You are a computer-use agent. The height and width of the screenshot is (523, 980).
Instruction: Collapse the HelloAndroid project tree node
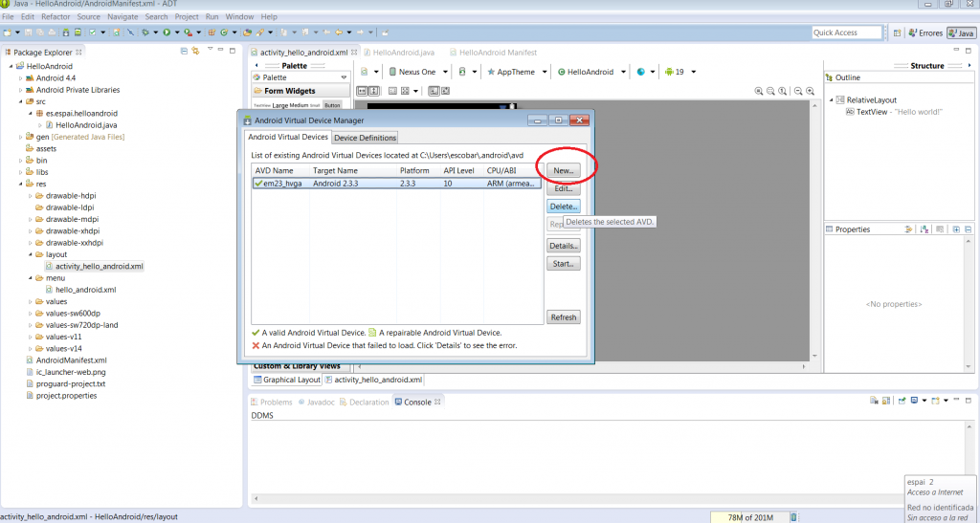click(x=11, y=66)
